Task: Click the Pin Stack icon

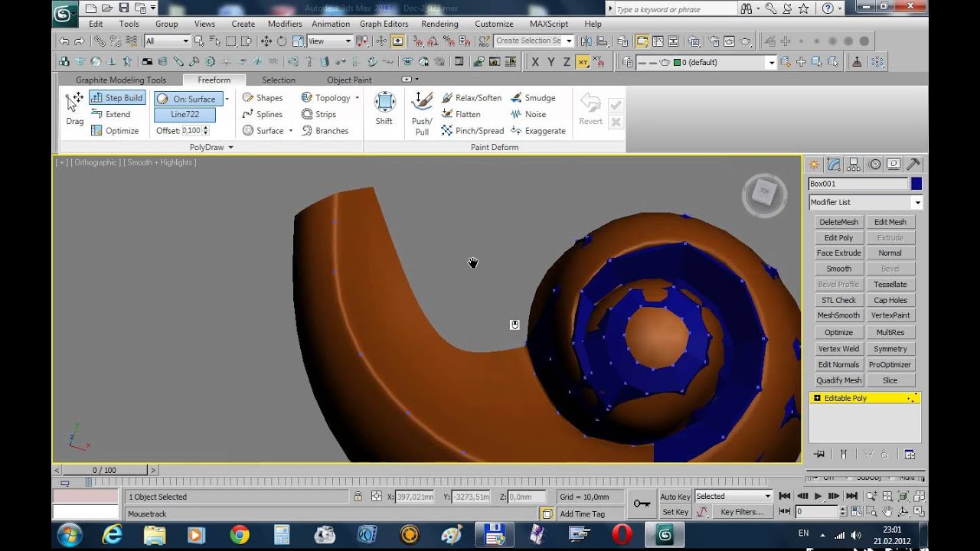Action: pyautogui.click(x=819, y=454)
